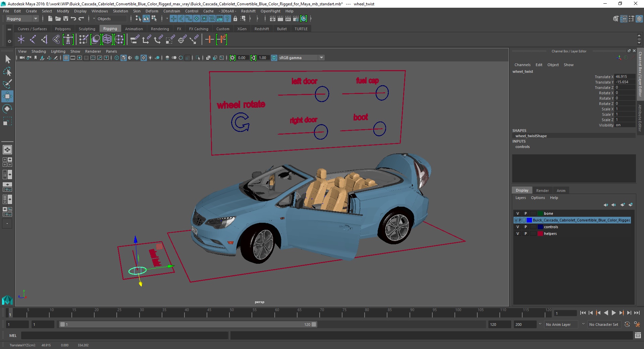Toggle visibility of Buick_Cascada layer
Image resolution: width=644 pixels, height=349 pixels.
516,220
